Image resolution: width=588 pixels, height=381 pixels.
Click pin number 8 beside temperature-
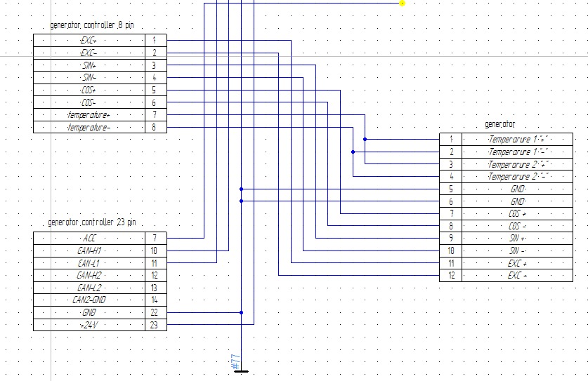155,127
